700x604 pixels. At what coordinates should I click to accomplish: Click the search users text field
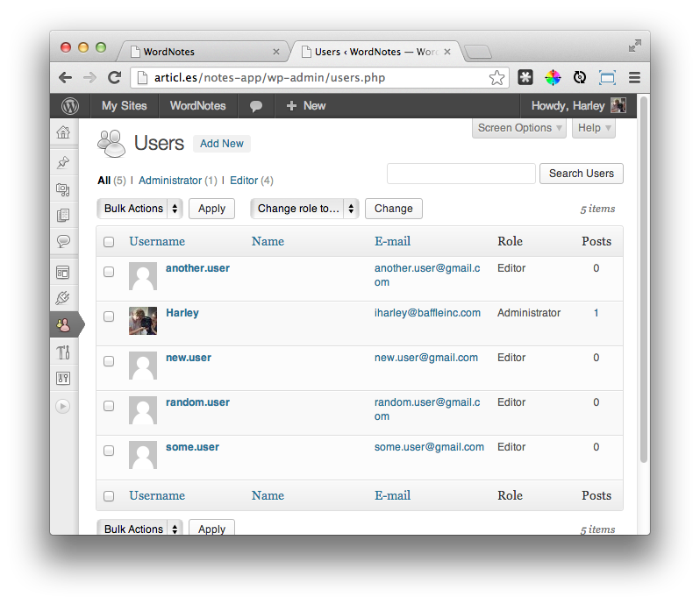[461, 174]
